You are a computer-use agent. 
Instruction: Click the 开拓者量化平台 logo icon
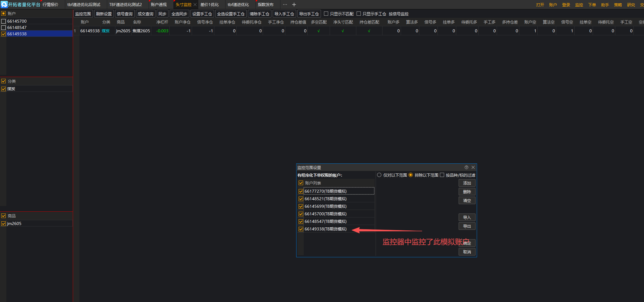(x=4, y=5)
